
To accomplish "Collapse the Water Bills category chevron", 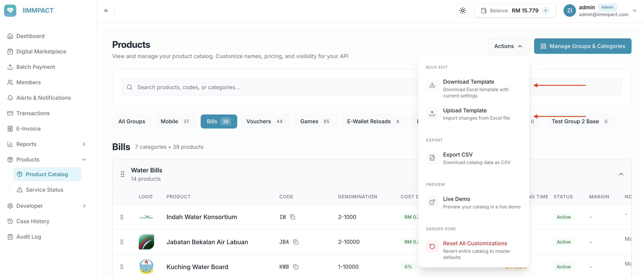I will 621,174.
